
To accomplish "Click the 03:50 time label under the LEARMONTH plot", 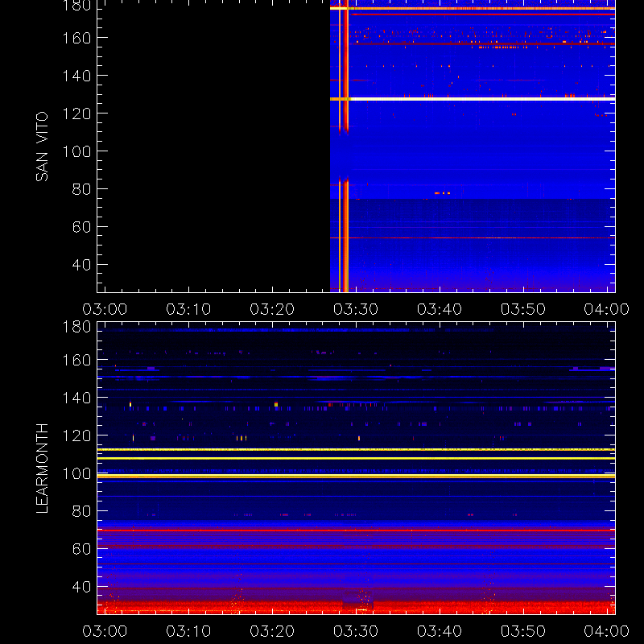I will (522, 631).
